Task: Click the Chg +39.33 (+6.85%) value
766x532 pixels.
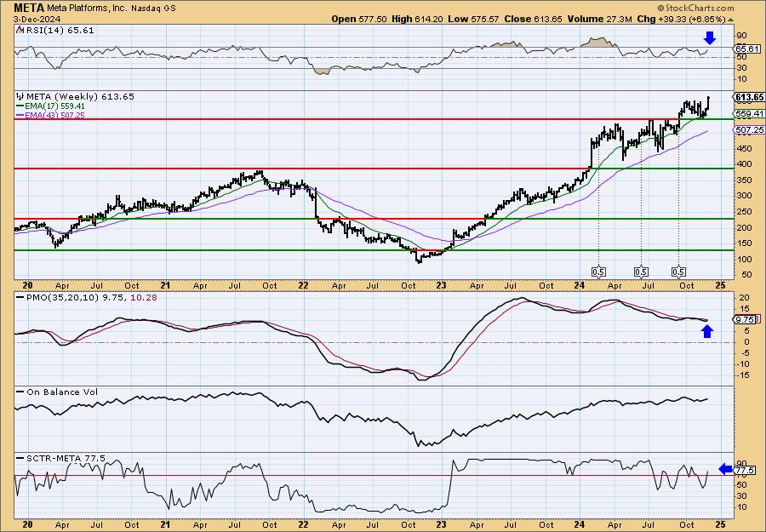Action: click(681, 19)
